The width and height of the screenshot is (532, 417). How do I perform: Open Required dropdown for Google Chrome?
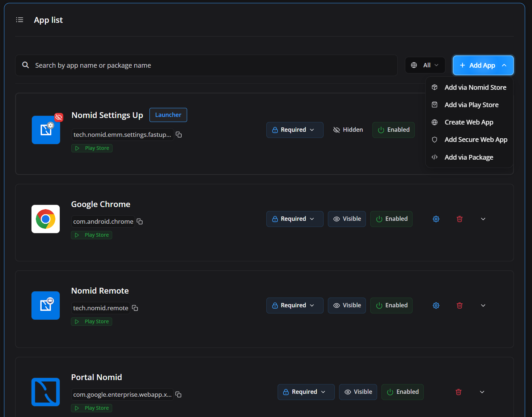click(295, 219)
